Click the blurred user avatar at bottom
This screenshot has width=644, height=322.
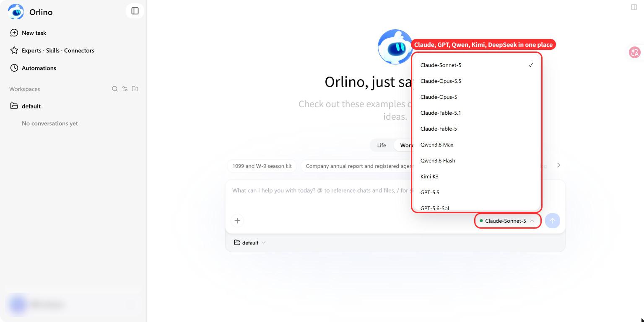pyautogui.click(x=18, y=304)
